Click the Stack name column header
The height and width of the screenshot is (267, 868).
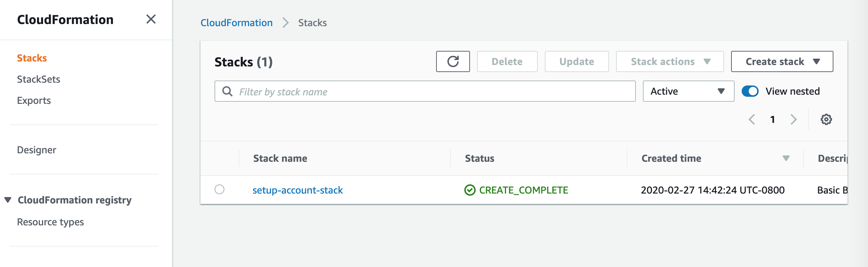(x=280, y=158)
